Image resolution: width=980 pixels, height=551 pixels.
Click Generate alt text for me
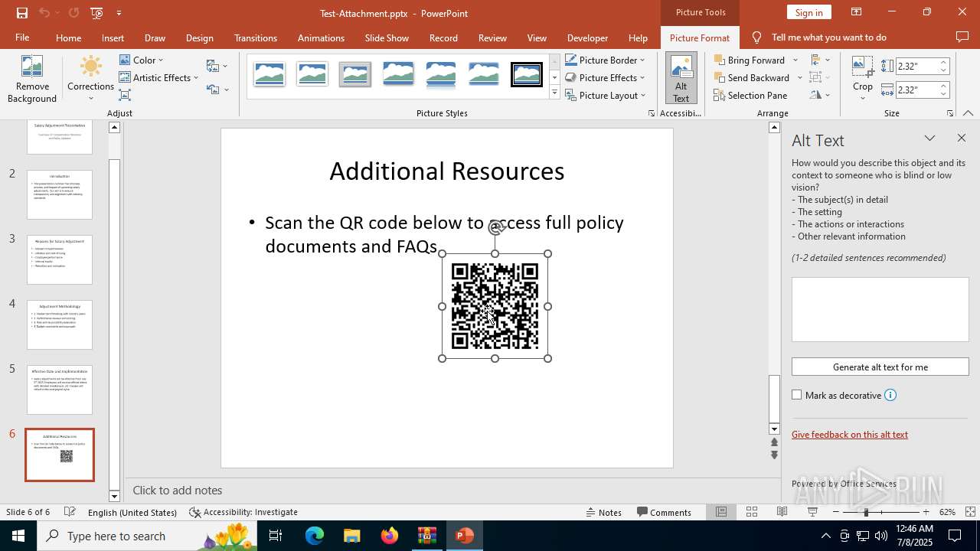pos(880,367)
